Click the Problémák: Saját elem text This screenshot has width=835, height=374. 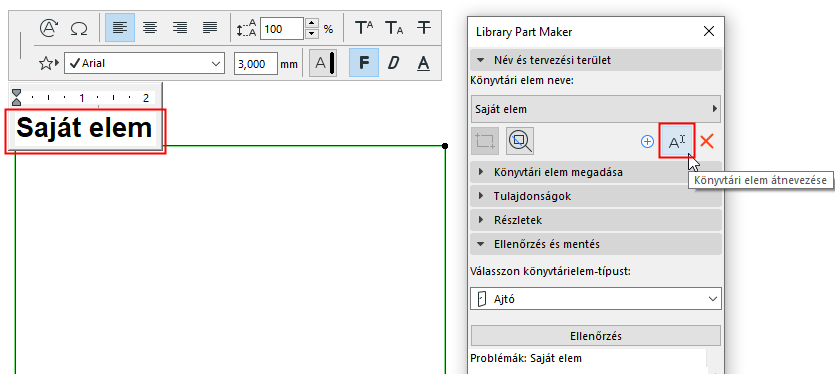coord(526,359)
